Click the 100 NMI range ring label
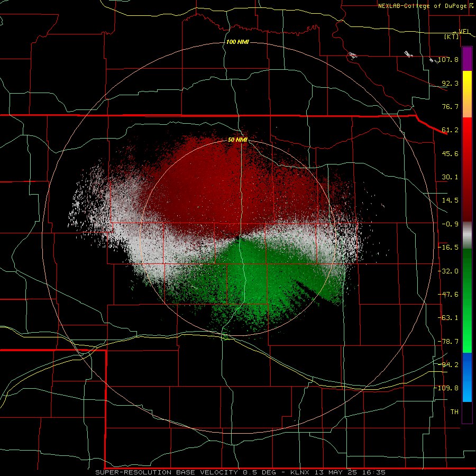Image resolution: width=476 pixels, height=476 pixels. 237,42
